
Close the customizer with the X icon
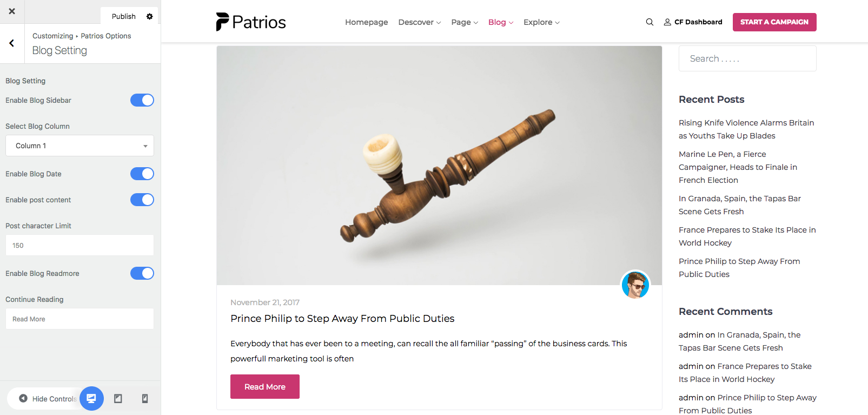pos(12,11)
